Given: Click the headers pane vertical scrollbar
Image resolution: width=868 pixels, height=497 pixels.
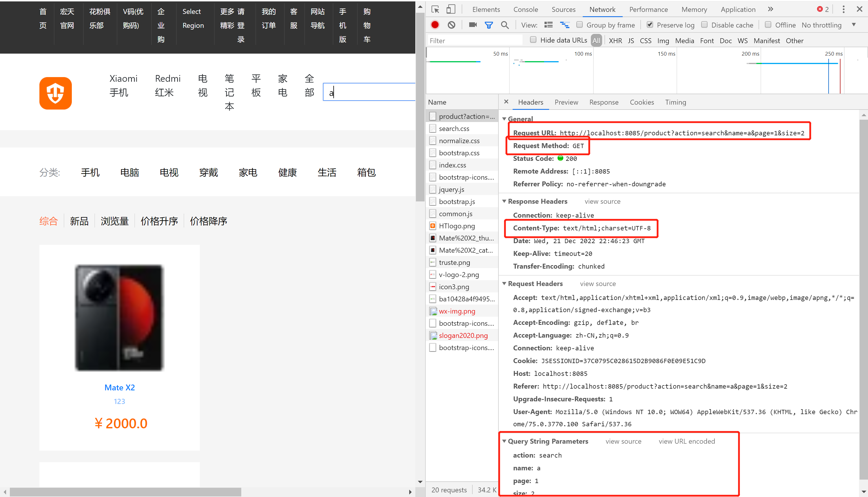Looking at the screenshot, I should point(864,299).
